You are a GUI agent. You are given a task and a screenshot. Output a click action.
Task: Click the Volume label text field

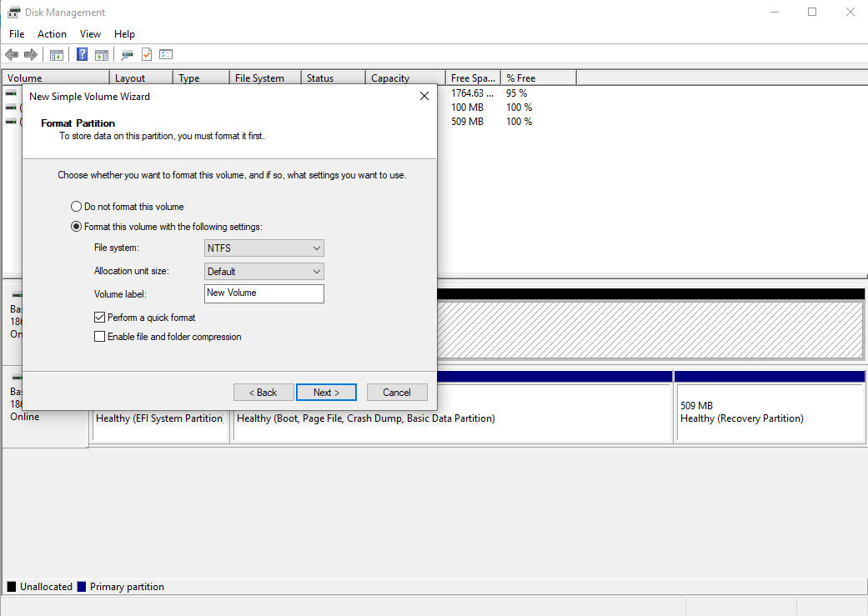[x=263, y=293]
